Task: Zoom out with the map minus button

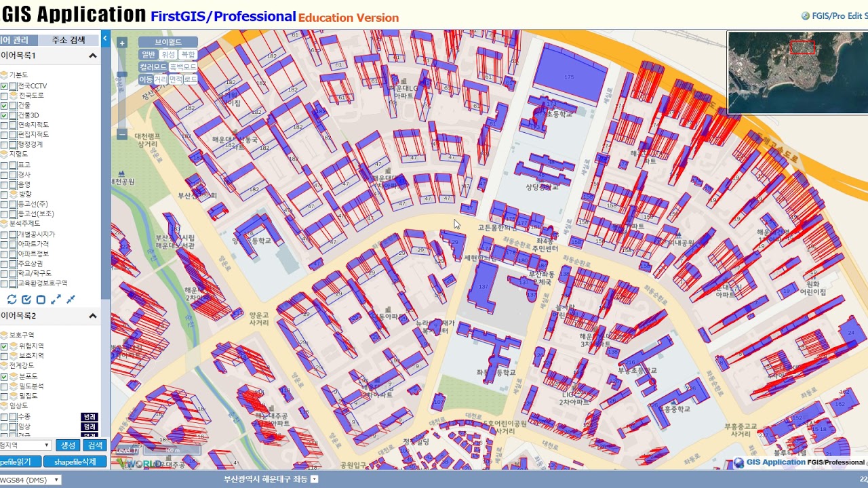Action: click(x=122, y=134)
